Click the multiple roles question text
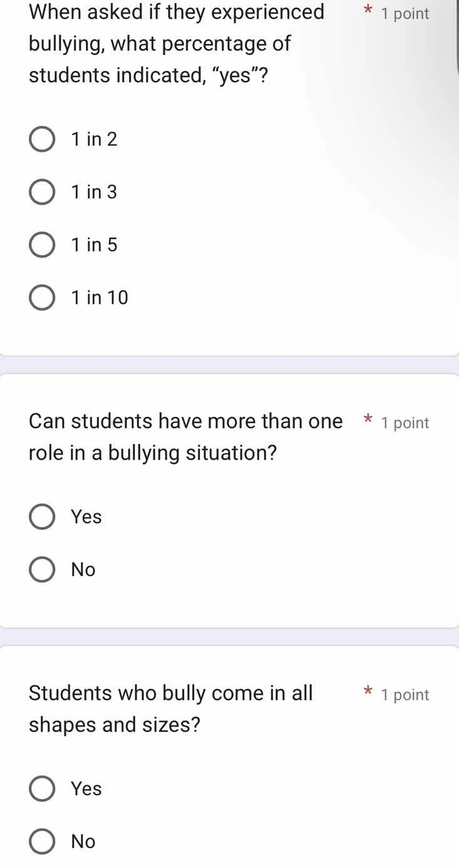459x868 pixels. coord(185,436)
